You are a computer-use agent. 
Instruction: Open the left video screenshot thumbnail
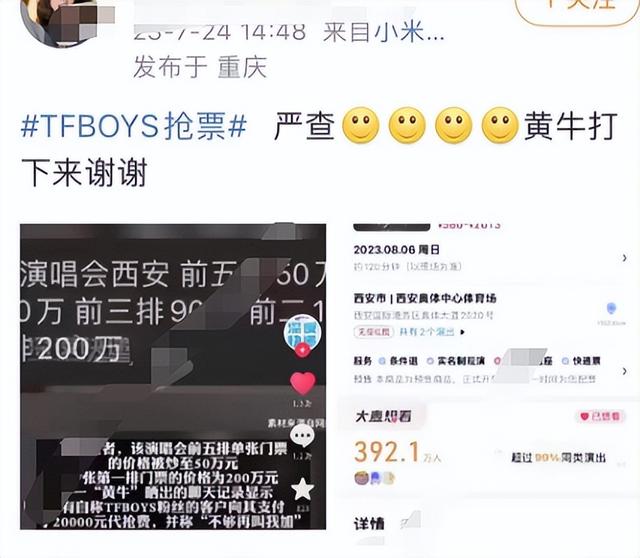click(173, 376)
